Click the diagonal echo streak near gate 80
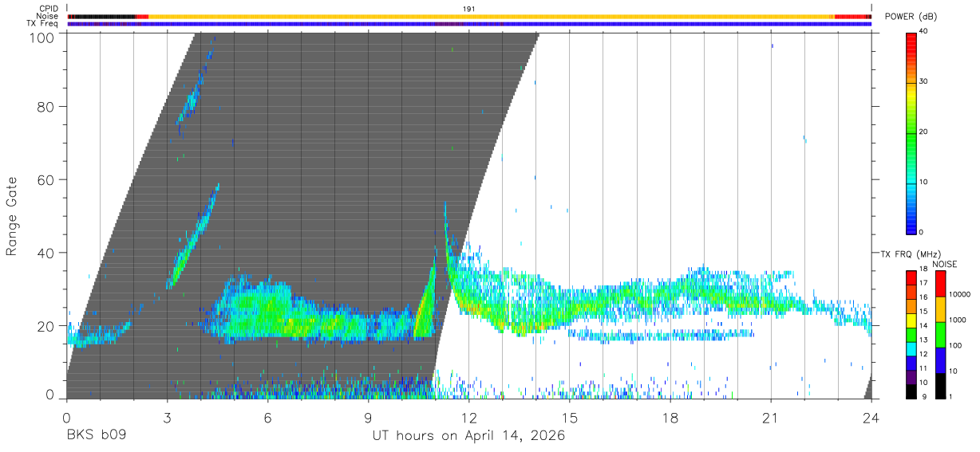This screenshot has height=452, width=980. (190, 100)
